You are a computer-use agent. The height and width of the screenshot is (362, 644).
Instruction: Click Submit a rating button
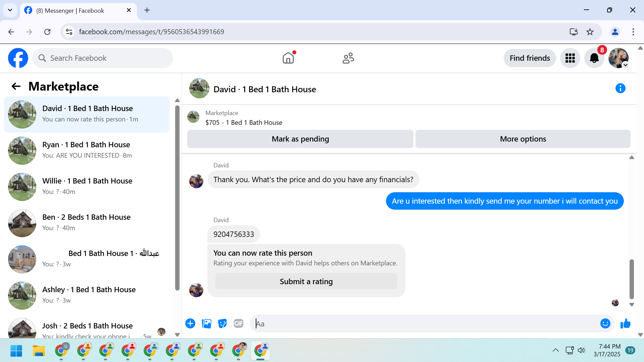[x=306, y=281]
